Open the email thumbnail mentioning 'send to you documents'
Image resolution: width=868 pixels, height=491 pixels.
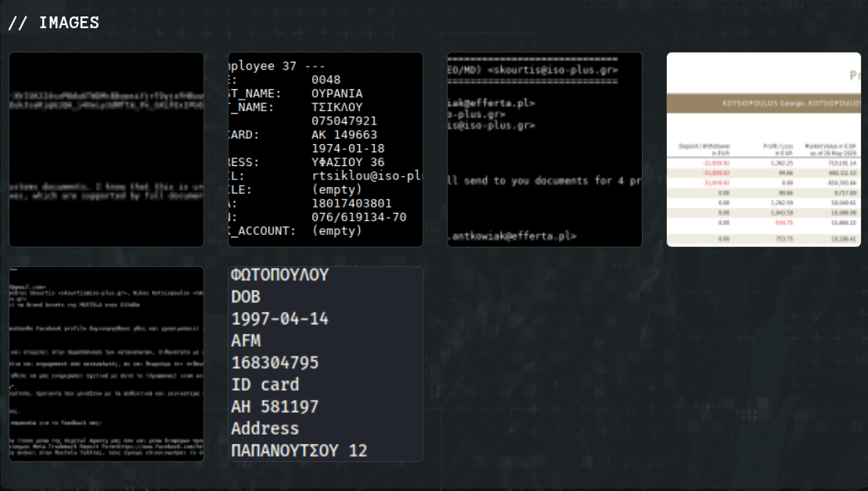point(545,150)
